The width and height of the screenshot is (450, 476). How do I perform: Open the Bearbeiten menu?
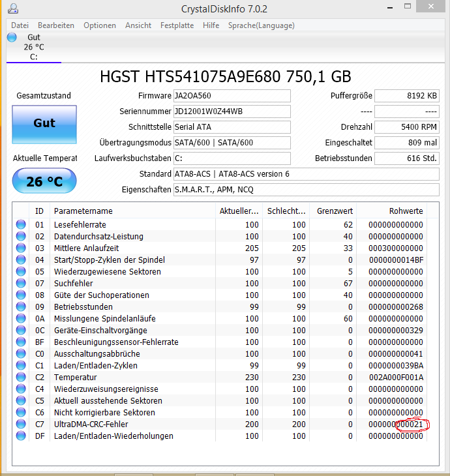pos(56,25)
